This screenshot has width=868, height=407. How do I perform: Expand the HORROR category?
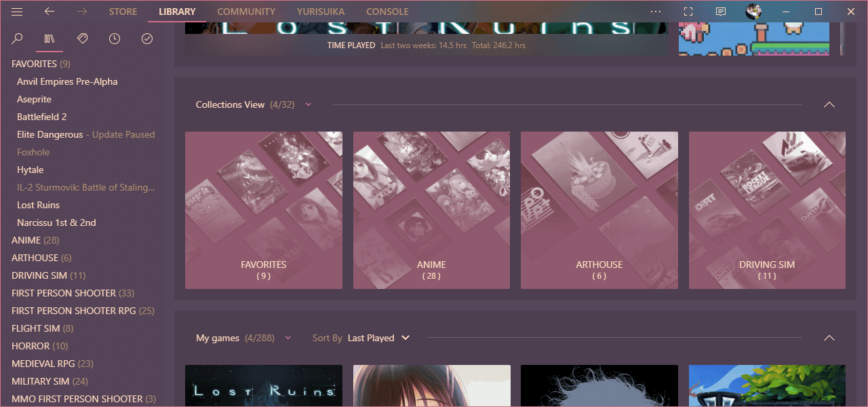(40, 346)
